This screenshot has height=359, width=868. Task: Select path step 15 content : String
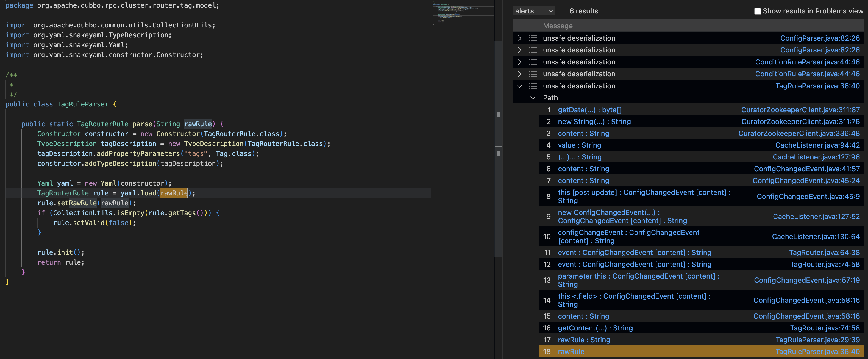583,316
